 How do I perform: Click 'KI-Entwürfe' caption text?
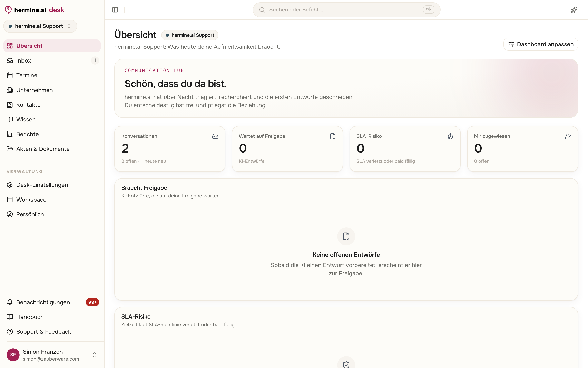pyautogui.click(x=252, y=161)
